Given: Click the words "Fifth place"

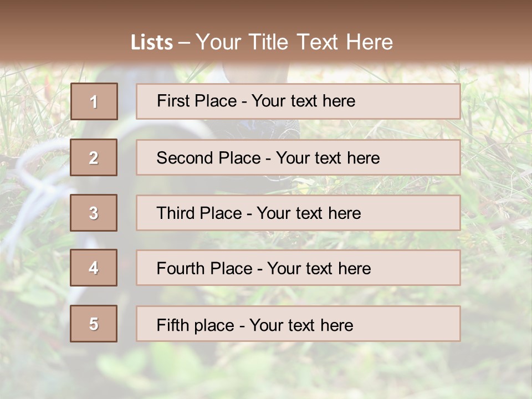Looking at the screenshot, I should [195, 325].
